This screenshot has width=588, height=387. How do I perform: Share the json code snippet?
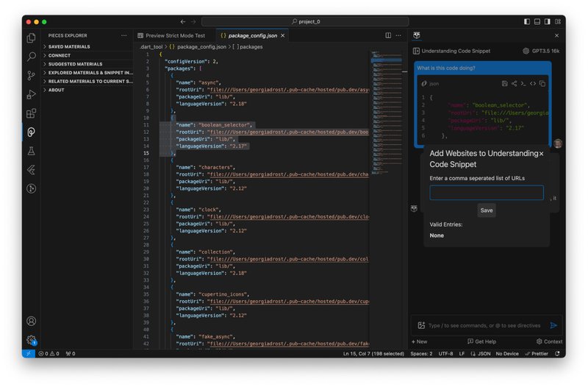tap(514, 83)
